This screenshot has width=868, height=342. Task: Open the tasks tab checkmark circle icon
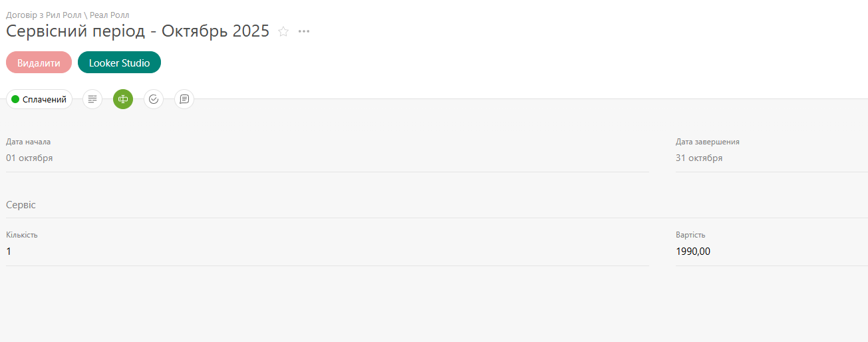point(154,99)
